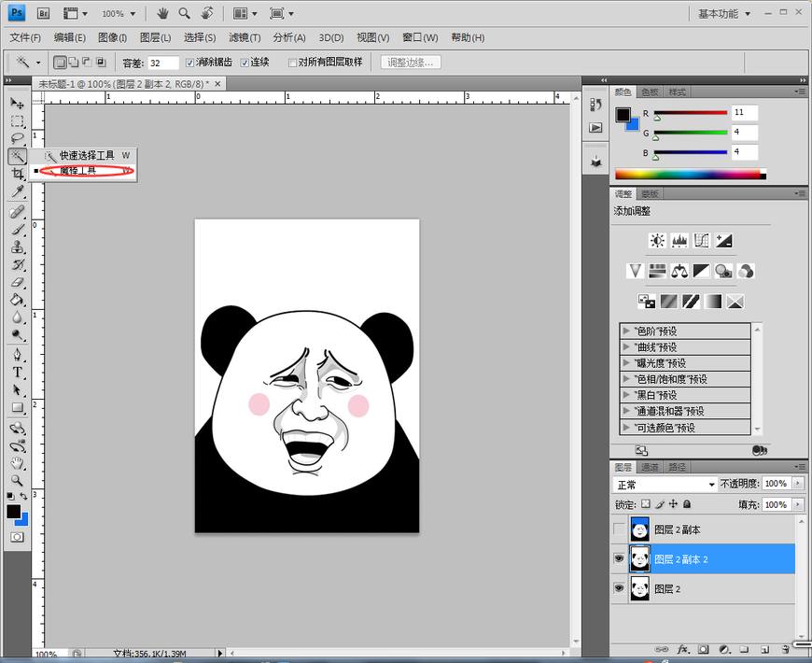Select the Horizontal Type tool
The width and height of the screenshot is (812, 663).
click(17, 372)
